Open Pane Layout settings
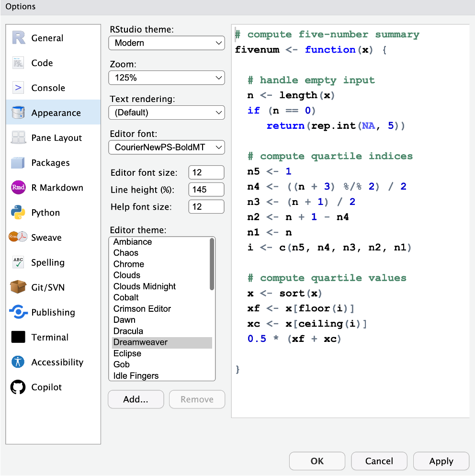 (53, 137)
